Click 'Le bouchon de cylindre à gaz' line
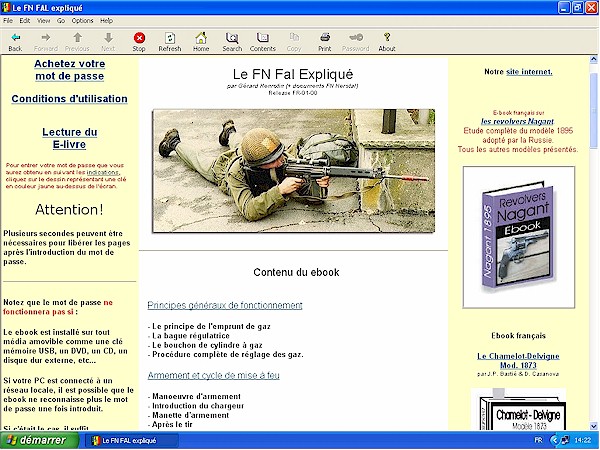600x450 pixels. coord(205,345)
